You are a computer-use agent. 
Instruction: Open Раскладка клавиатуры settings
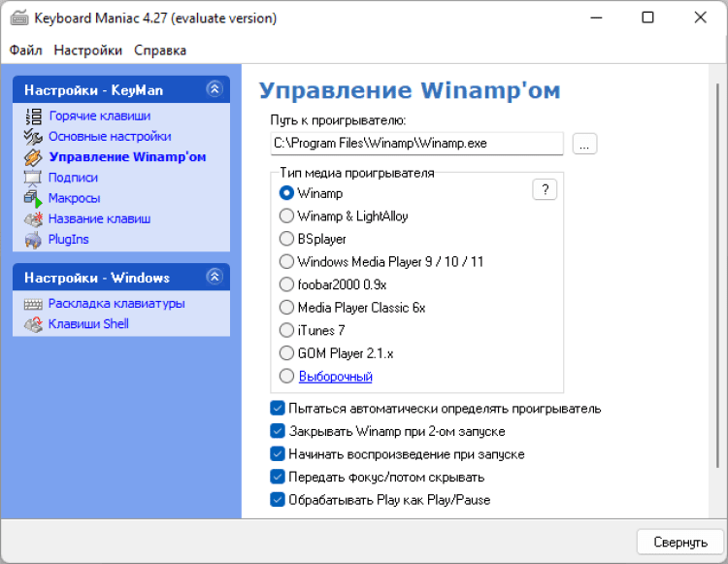(116, 304)
